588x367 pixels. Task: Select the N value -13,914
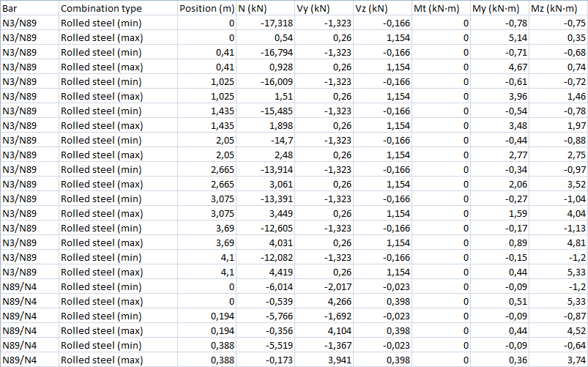click(278, 169)
